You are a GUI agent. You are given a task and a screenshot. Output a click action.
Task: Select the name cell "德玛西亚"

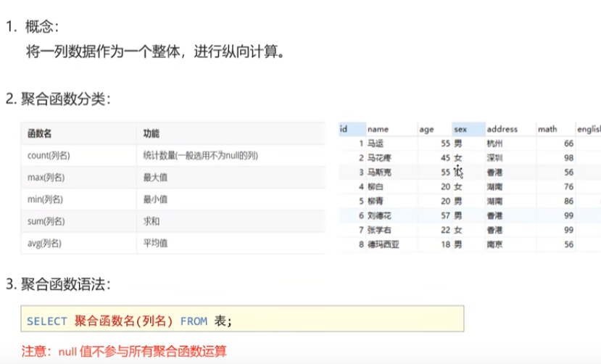[384, 244]
